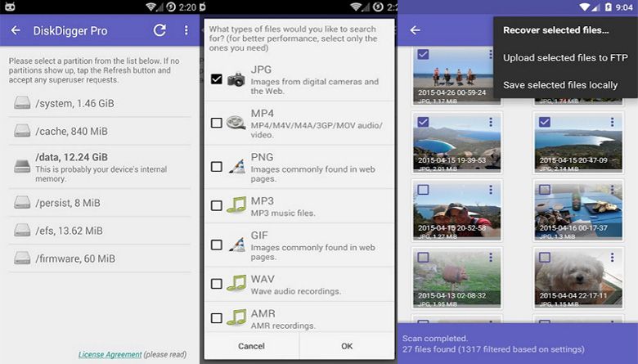Uncheck the JPG file type checkbox
This screenshot has height=364, width=638.
pyautogui.click(x=217, y=79)
